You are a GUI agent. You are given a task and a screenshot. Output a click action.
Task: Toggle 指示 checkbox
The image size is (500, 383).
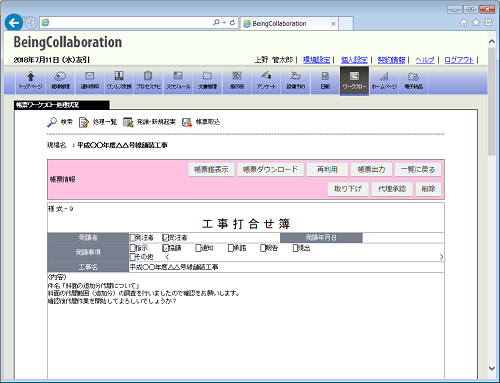tap(132, 248)
